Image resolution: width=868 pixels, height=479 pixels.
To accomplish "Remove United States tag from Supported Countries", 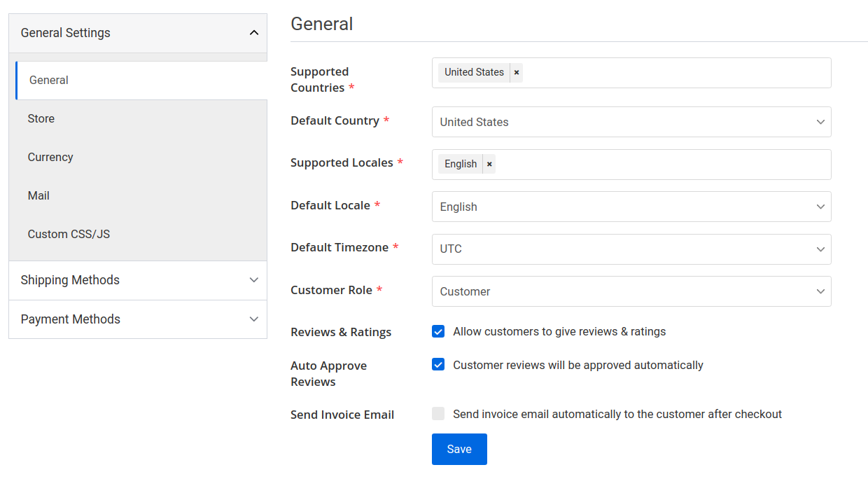I will 517,73.
